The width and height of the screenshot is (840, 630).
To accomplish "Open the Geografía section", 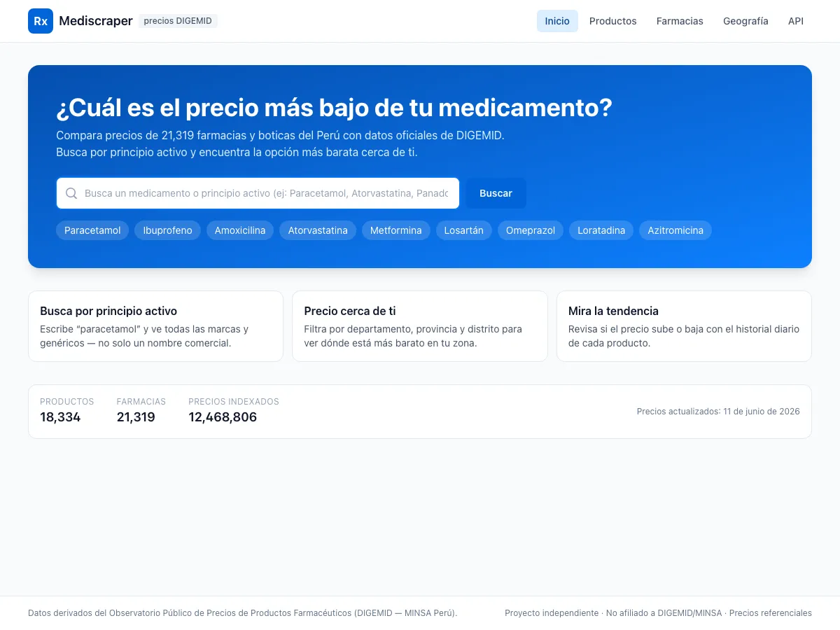I will click(x=745, y=21).
